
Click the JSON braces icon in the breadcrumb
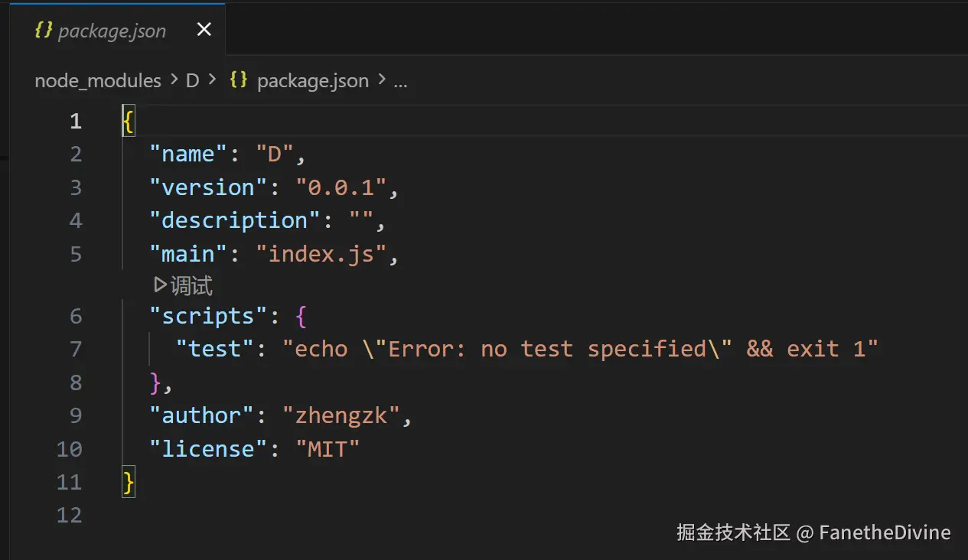pyautogui.click(x=239, y=80)
